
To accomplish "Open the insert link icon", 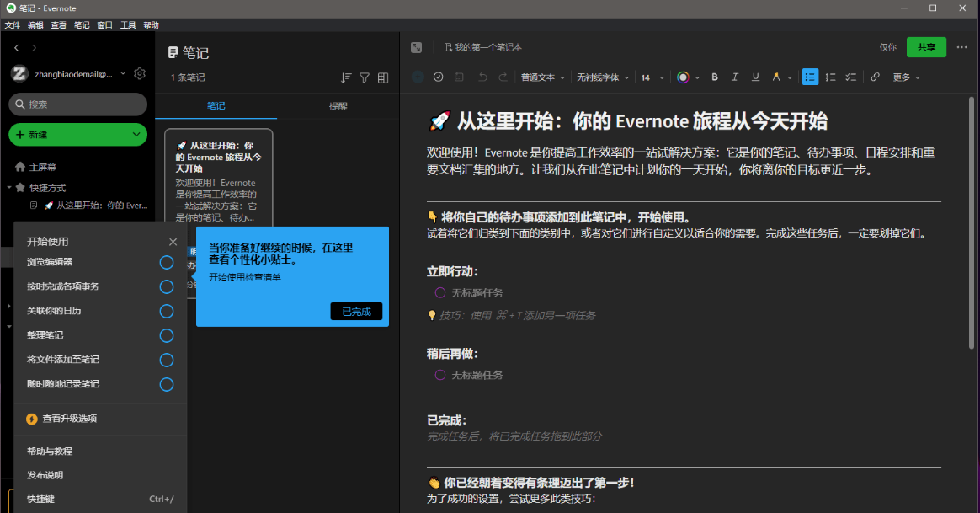I will (875, 77).
